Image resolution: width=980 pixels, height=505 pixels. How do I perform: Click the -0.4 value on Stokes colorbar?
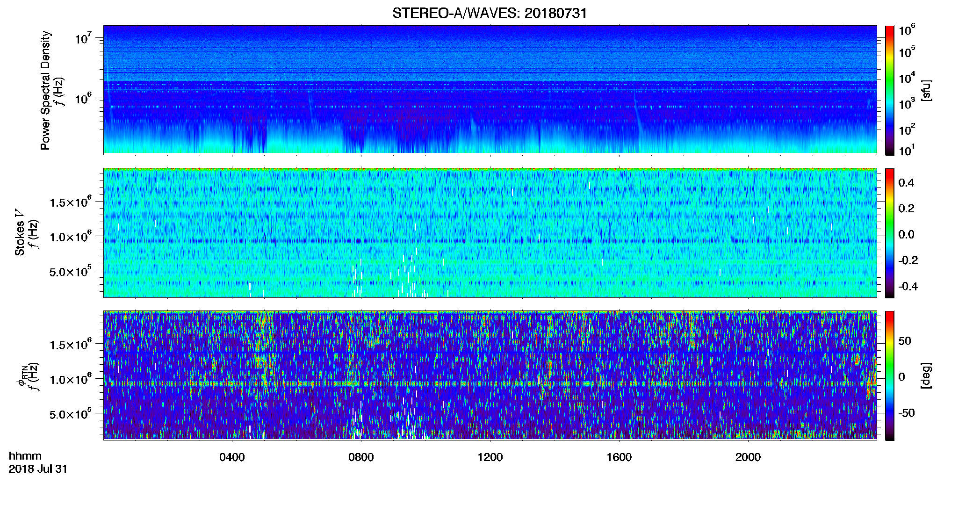(x=908, y=286)
